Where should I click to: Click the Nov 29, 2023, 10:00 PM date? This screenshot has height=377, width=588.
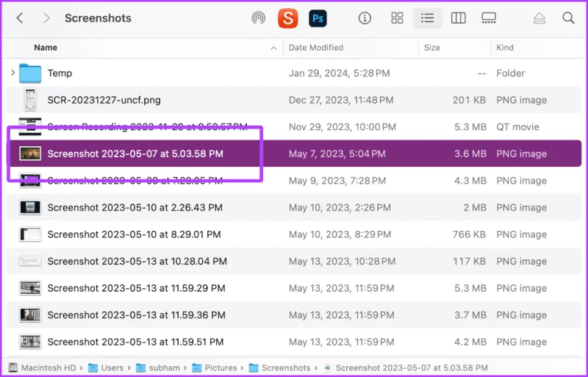342,127
